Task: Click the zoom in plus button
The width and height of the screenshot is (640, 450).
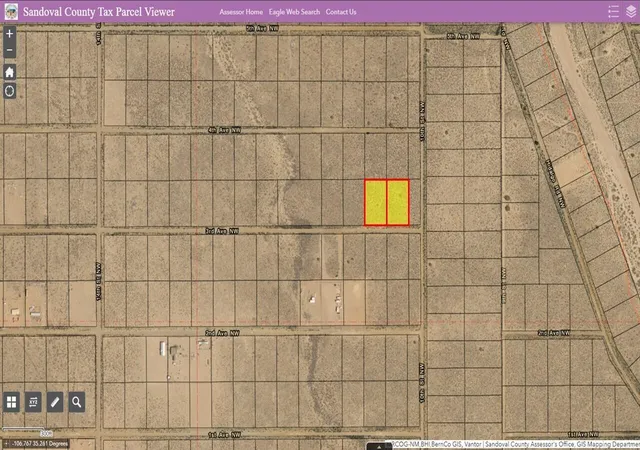Action: [x=10, y=34]
